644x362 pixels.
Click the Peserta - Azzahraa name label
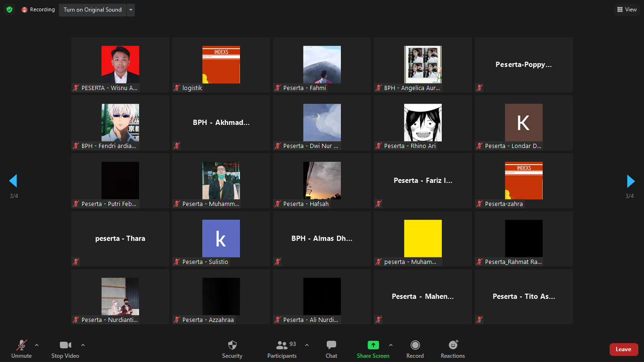tap(208, 320)
